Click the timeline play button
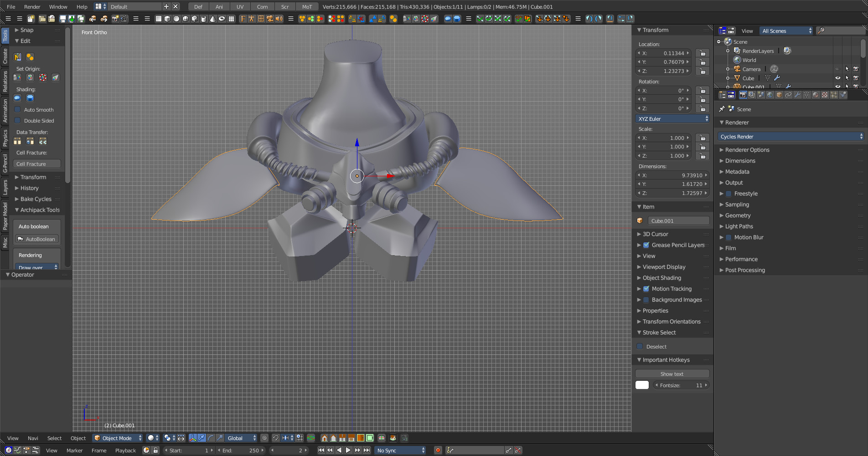The width and height of the screenshot is (868, 456). [348, 450]
